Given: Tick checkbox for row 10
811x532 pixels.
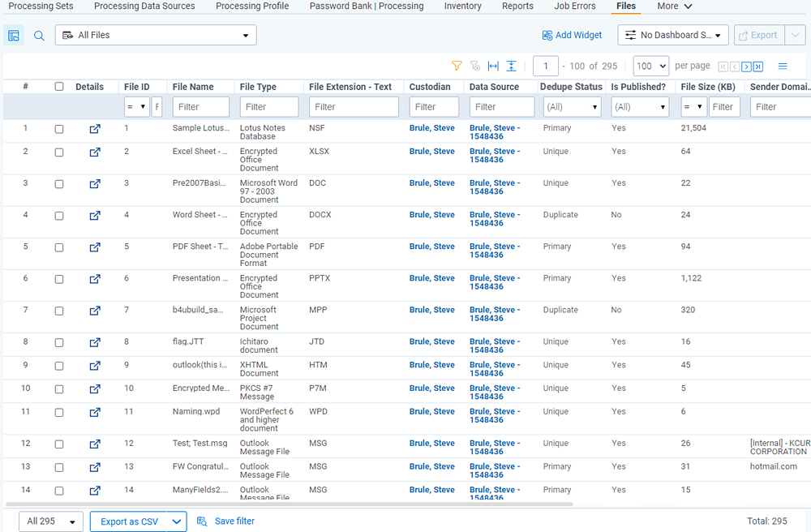Looking at the screenshot, I should pos(59,388).
